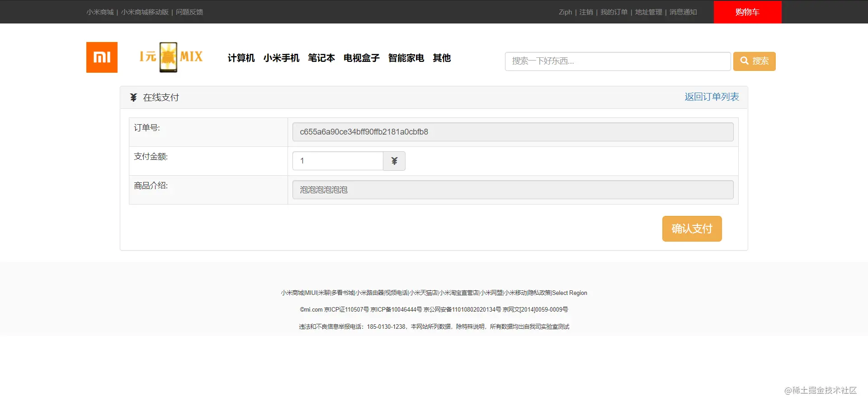Viewport: 868px width, 406px height.
Task: Open 小米移动 footer link
Action: [515, 293]
